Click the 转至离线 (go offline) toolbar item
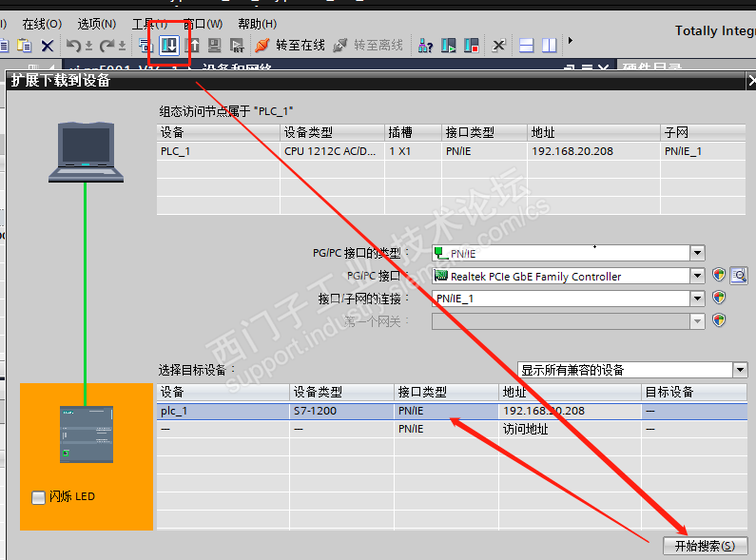This screenshot has height=560, width=756. pos(368,46)
